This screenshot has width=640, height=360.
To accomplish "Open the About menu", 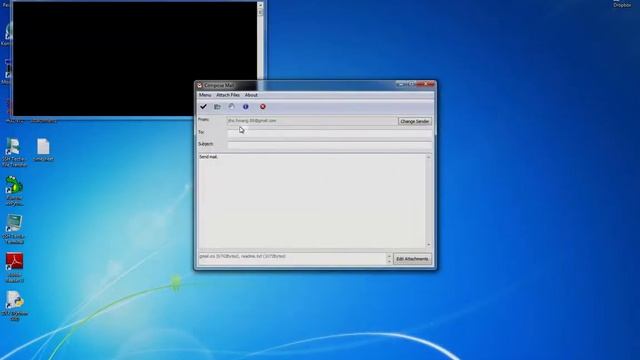I will coord(251,95).
